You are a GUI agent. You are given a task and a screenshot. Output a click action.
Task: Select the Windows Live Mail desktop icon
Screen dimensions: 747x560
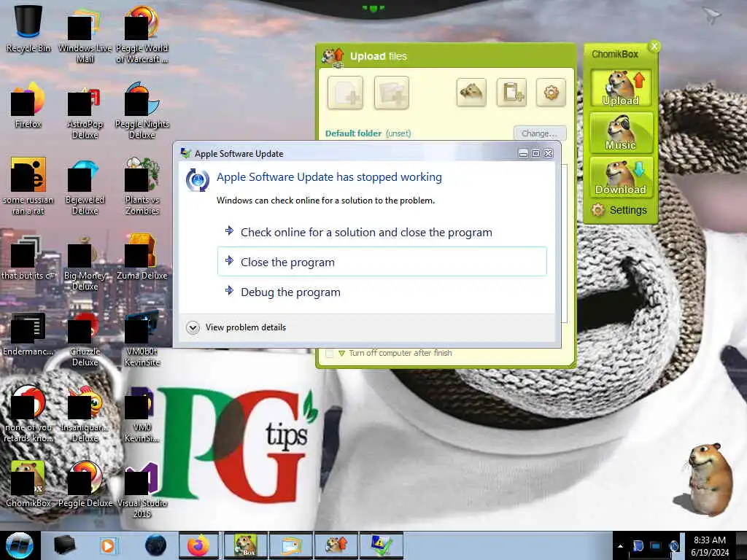[x=85, y=34]
